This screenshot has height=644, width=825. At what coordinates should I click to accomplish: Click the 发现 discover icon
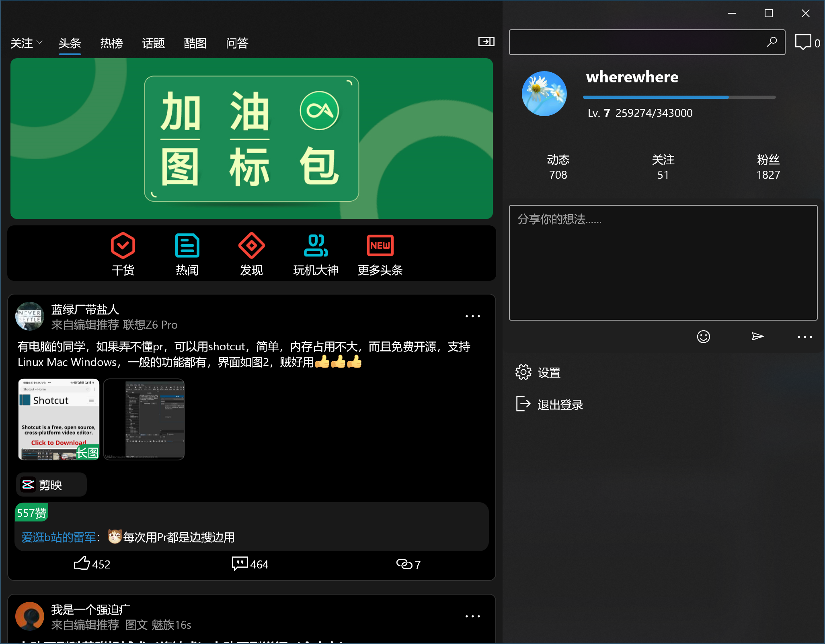tap(251, 246)
